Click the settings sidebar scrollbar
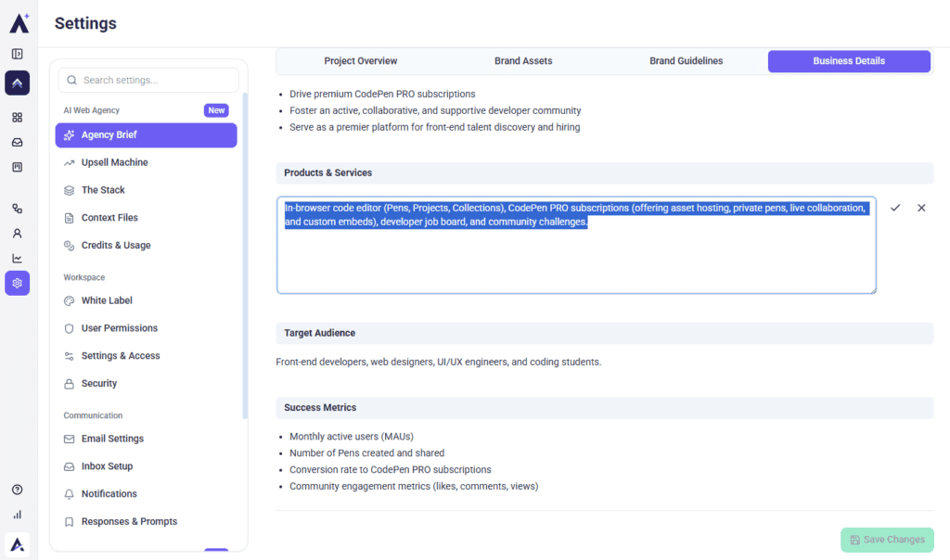Screen dimensions: 950x560 [245, 254]
